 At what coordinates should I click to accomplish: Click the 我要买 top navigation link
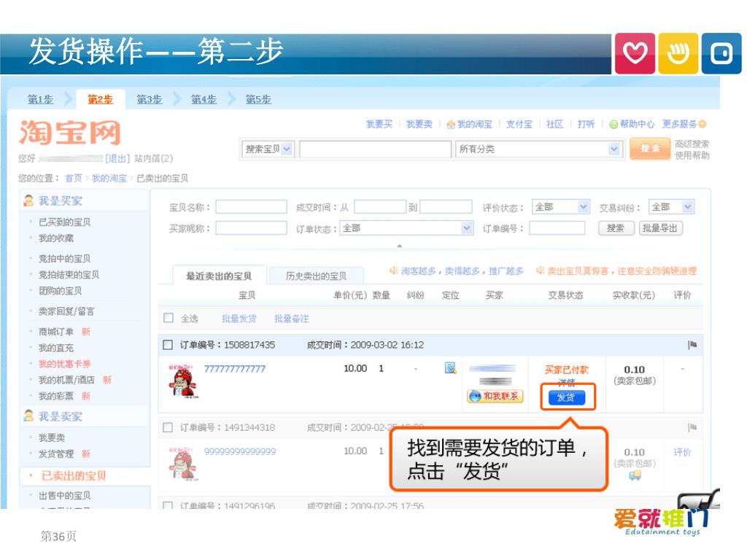(379, 124)
